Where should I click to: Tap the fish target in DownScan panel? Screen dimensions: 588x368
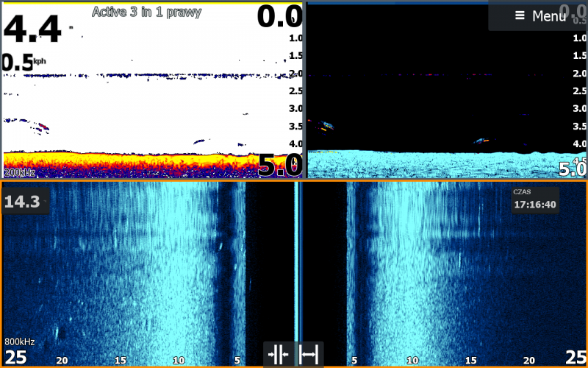481,139
